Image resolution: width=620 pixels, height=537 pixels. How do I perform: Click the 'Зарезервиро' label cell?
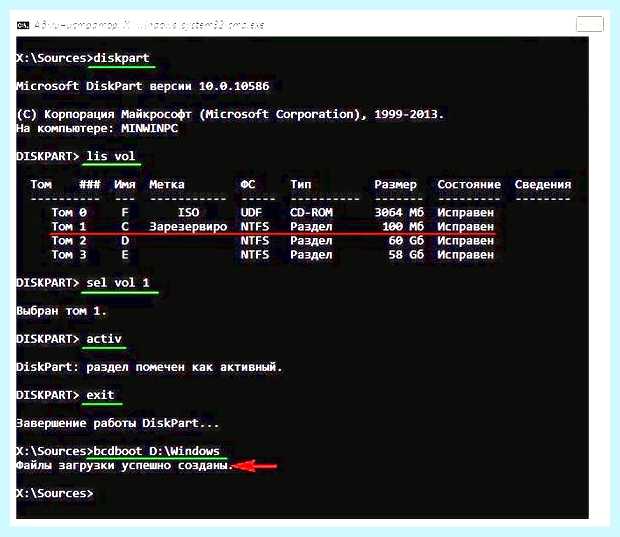[188, 227]
